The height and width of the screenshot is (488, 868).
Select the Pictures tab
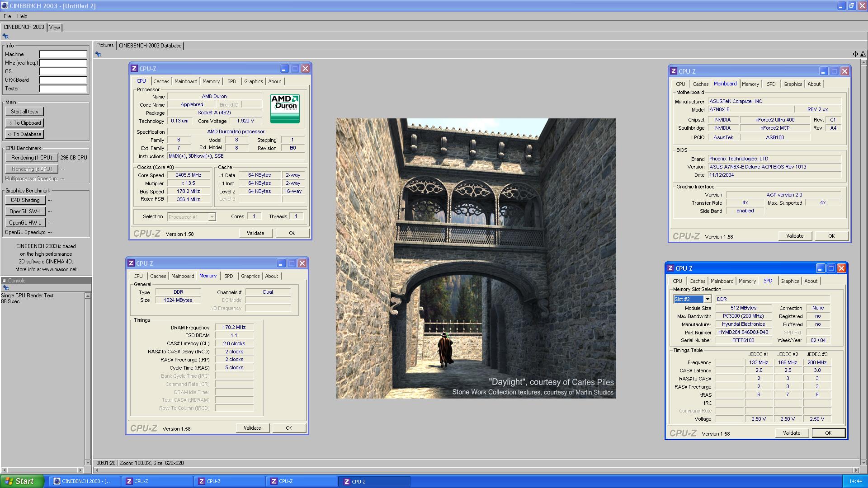point(105,45)
